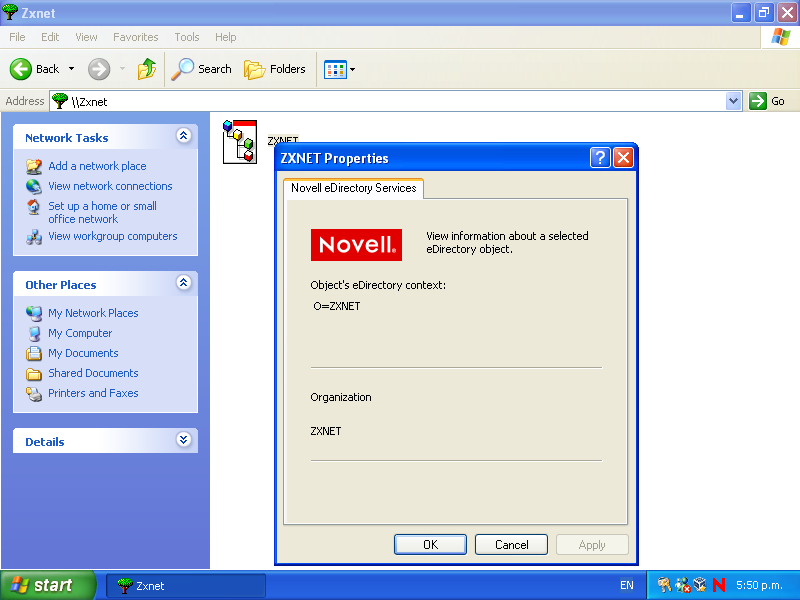
Task: Click the workgroup computers icon
Action: pos(34,237)
